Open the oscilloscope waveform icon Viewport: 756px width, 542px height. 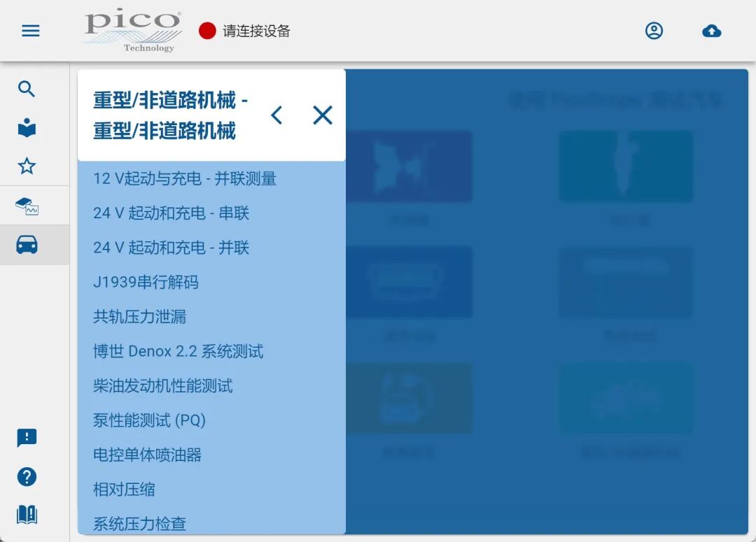[27, 206]
